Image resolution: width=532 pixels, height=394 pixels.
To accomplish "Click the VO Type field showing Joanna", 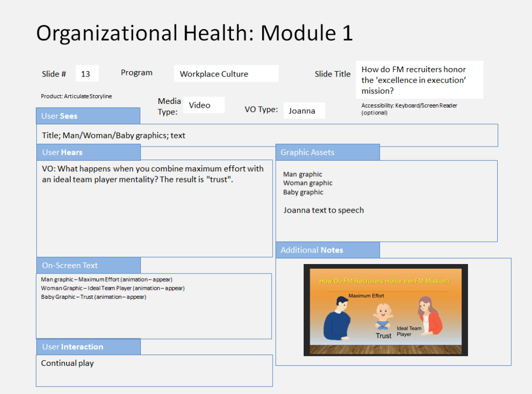I will [x=304, y=111].
